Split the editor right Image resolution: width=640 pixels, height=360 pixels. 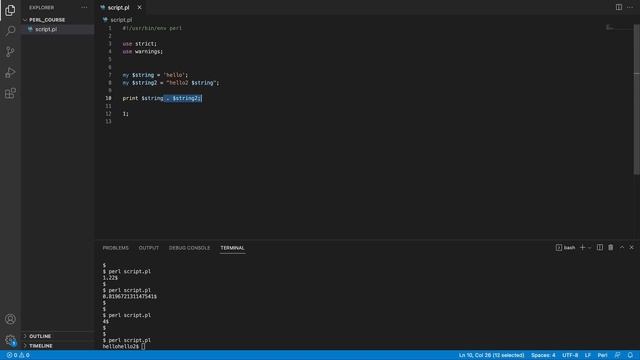[x=619, y=7]
